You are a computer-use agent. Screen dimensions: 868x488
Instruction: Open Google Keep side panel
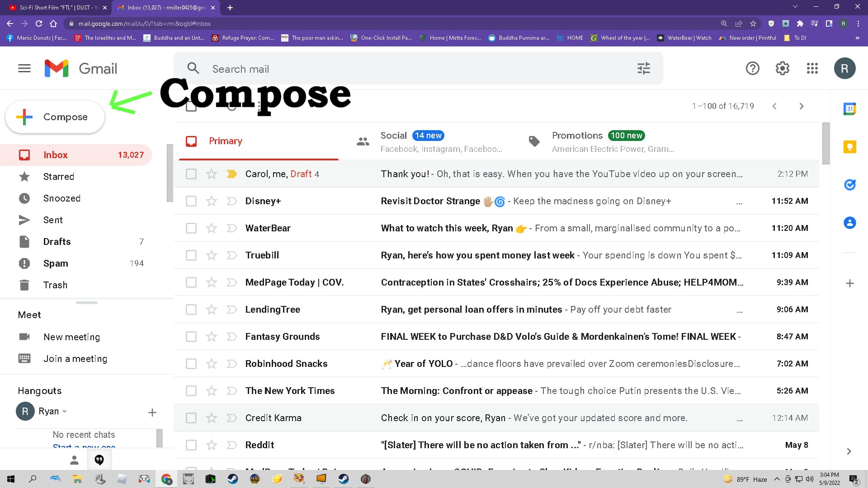(x=849, y=147)
